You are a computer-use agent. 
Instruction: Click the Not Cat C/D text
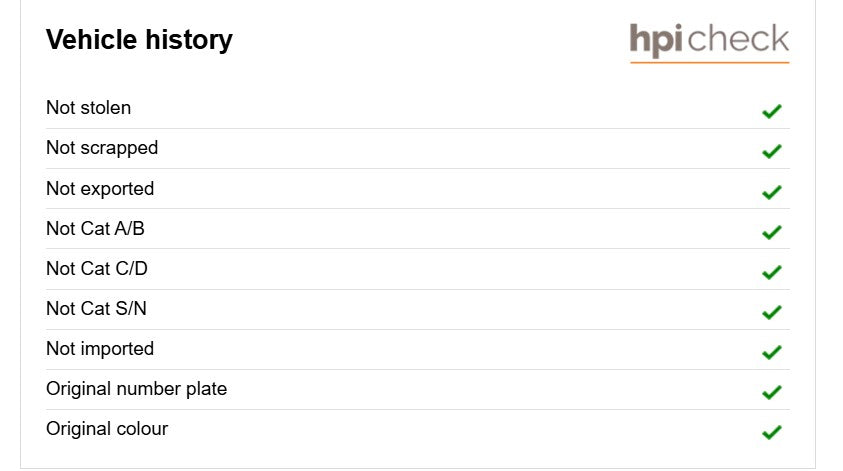tap(97, 268)
